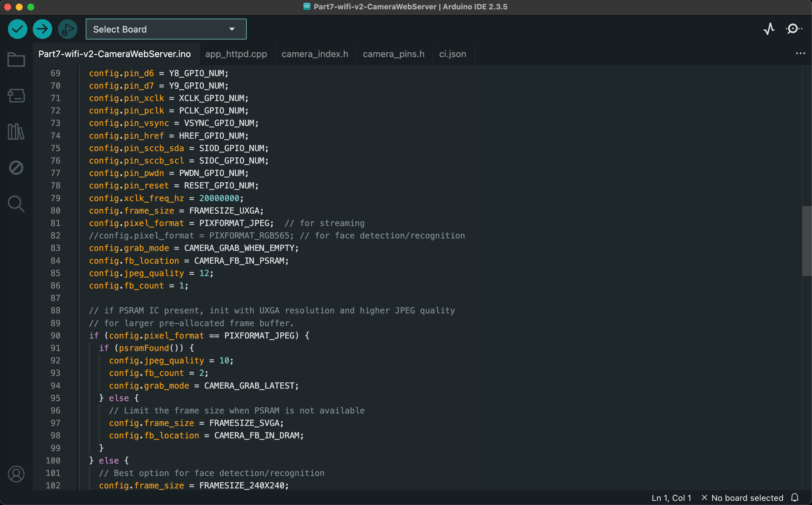Screen dimensions: 812x505
Task: Click the Verify checkmark button
Action: tap(17, 29)
